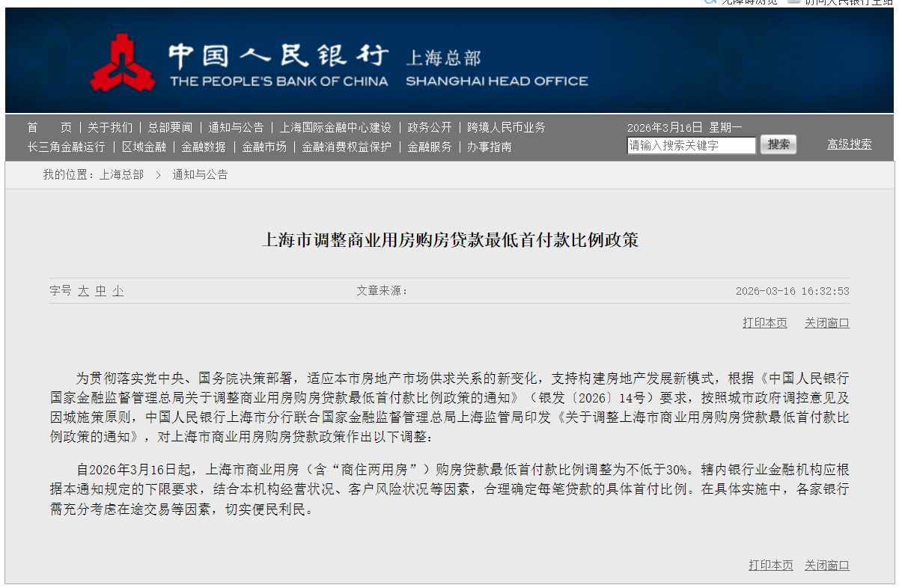The height and width of the screenshot is (588, 902).
Task: Focus the search keyword input field
Action: tap(691, 145)
